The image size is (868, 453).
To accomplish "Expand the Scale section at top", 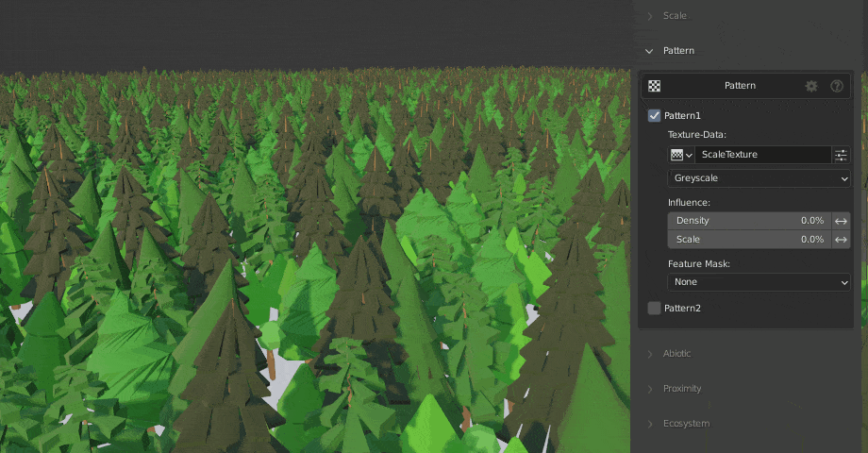I will point(650,16).
